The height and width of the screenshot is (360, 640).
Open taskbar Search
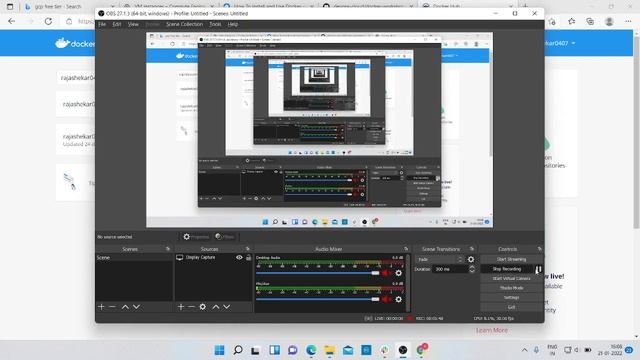pyautogui.click(x=238, y=350)
